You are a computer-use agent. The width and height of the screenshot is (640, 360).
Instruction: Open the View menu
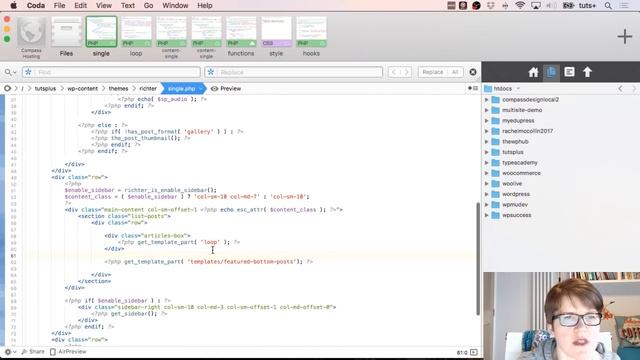pos(104,6)
